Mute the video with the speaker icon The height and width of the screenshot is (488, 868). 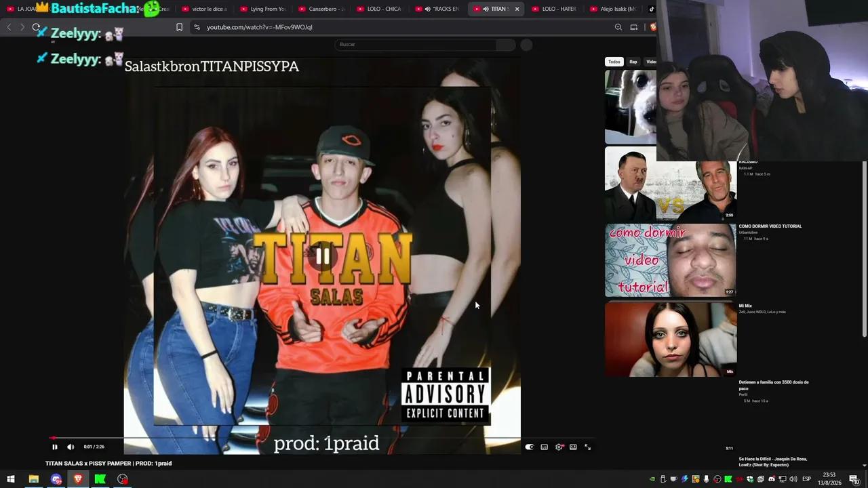pyautogui.click(x=71, y=447)
